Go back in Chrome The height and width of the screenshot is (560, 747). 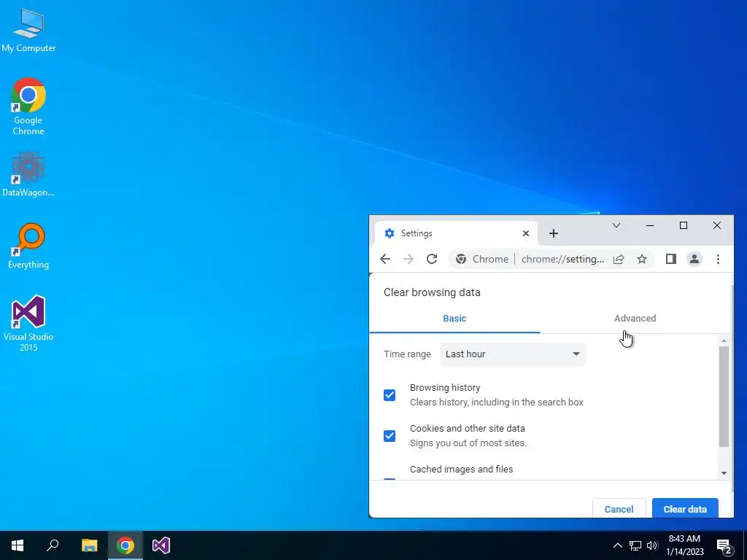385,259
